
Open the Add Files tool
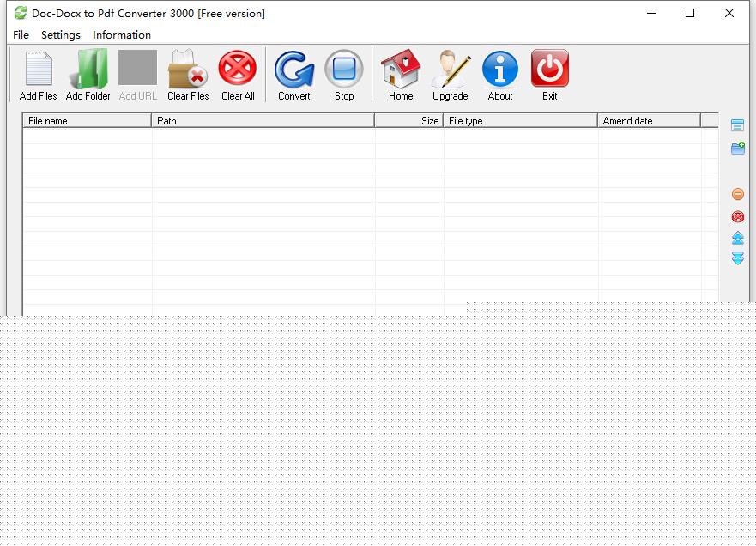(x=37, y=73)
